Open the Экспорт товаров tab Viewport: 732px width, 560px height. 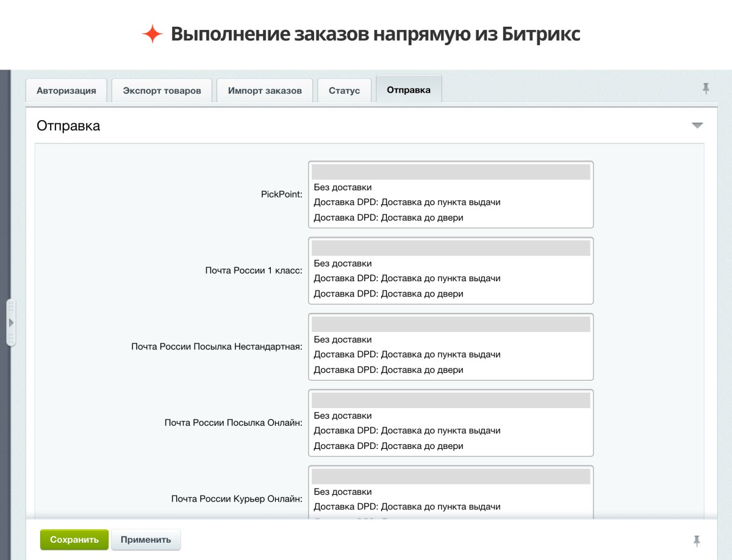161,90
